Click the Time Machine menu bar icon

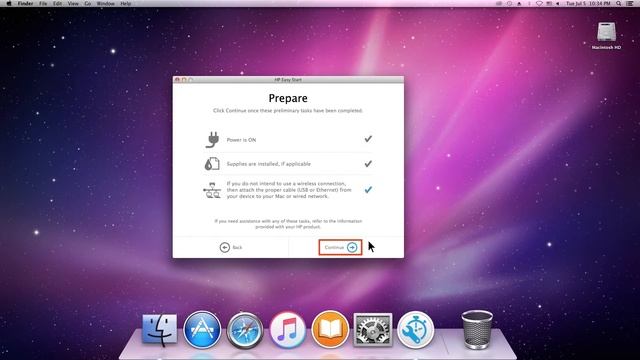(x=509, y=3)
